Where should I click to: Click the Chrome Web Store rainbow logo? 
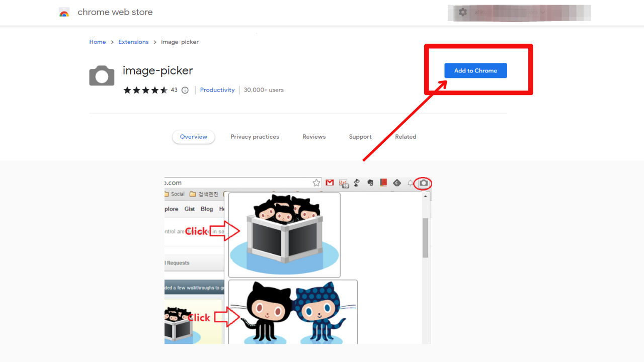pyautogui.click(x=64, y=13)
